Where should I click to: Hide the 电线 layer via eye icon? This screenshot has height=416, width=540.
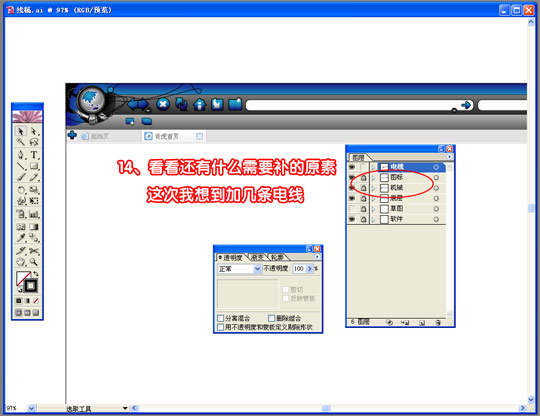352,167
